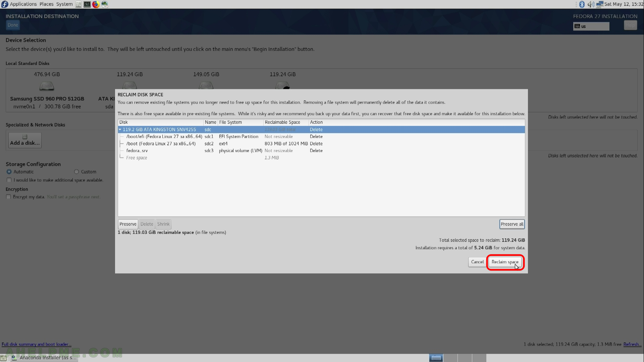Image resolution: width=644 pixels, height=362 pixels.
Task: Open the System menu
Action: 64,4
